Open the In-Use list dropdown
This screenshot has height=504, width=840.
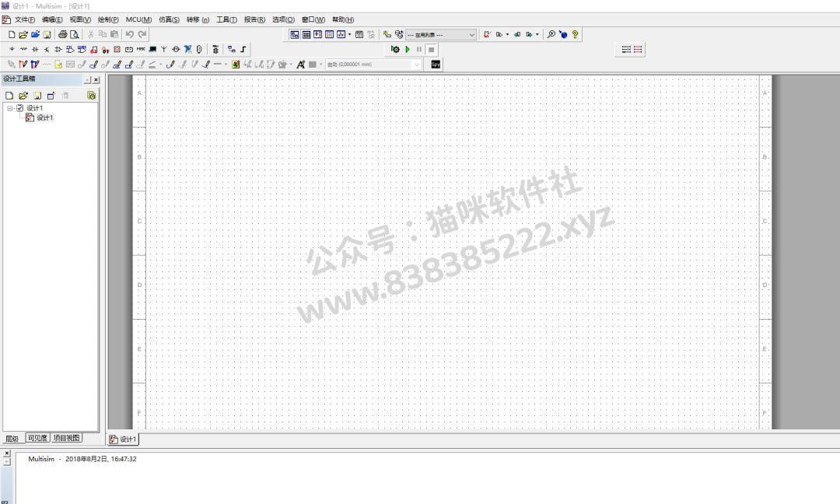coord(441,35)
